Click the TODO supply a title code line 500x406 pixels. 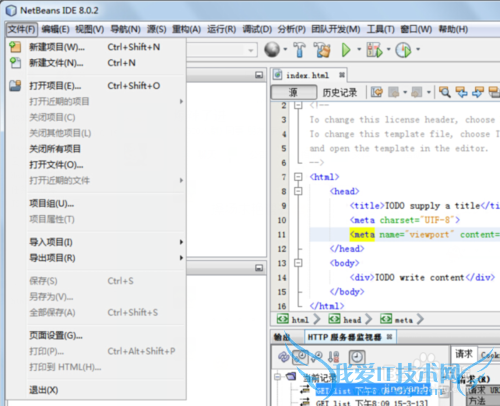pyautogui.click(x=425, y=206)
